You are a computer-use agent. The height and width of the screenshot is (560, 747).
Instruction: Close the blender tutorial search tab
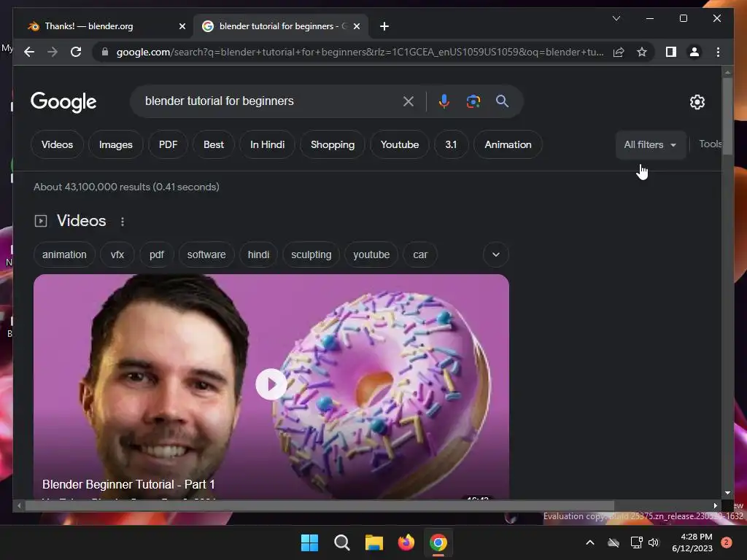[356, 26]
